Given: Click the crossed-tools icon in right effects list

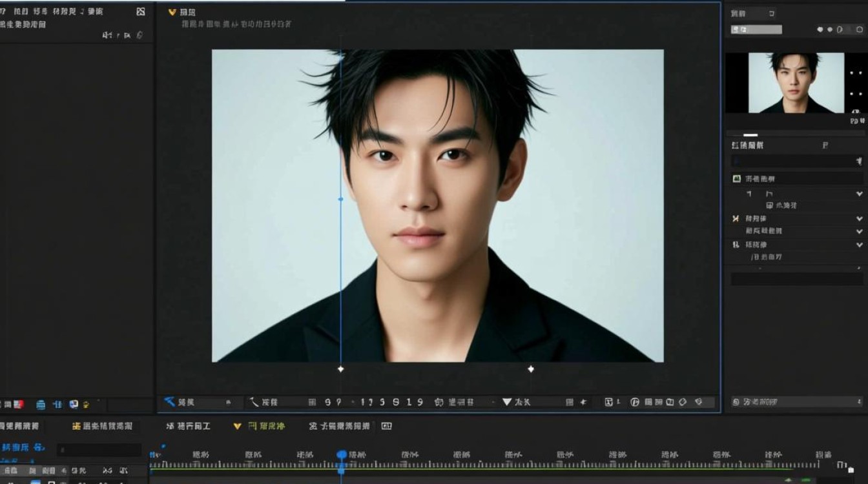Looking at the screenshot, I should coord(736,219).
